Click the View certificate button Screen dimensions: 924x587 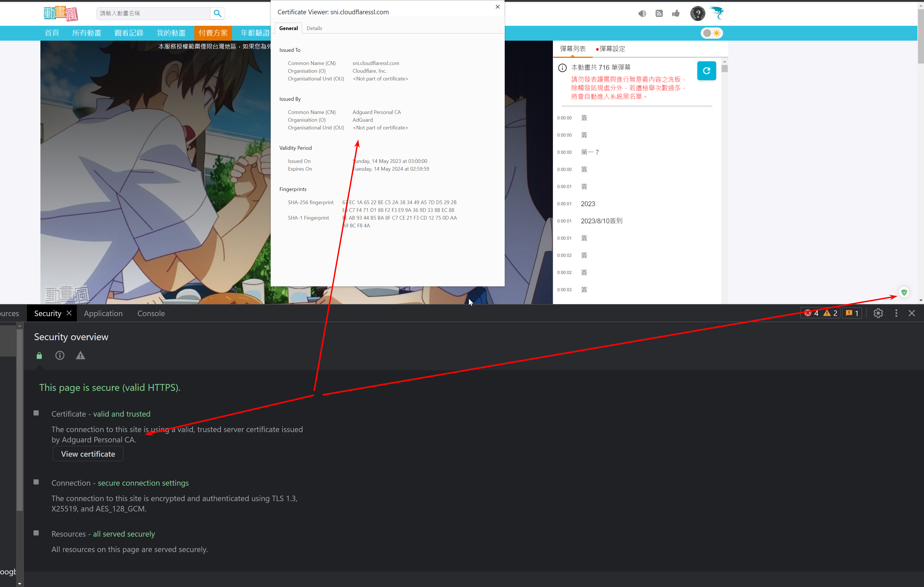(87, 454)
